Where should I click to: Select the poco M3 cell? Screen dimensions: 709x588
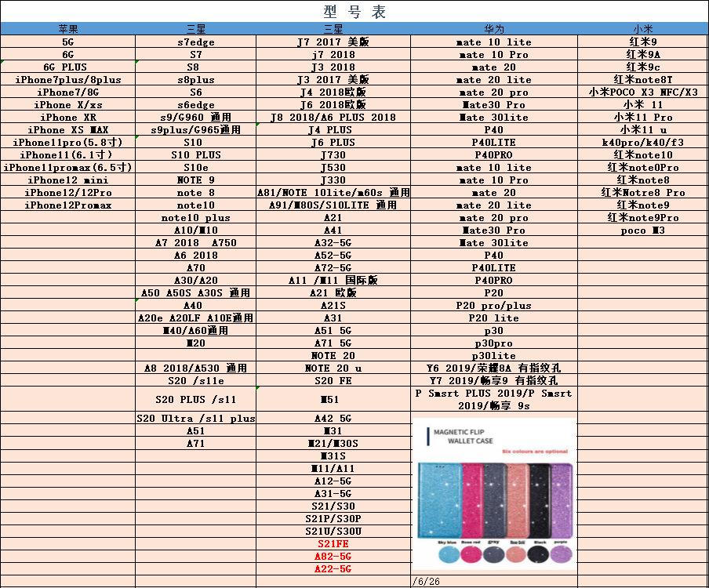(x=643, y=230)
